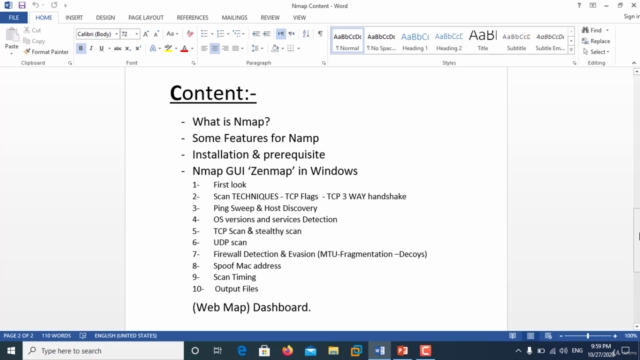Viewport: 640px width, 360px height.
Task: Toggle Bold formatting
Action: pos(81,49)
